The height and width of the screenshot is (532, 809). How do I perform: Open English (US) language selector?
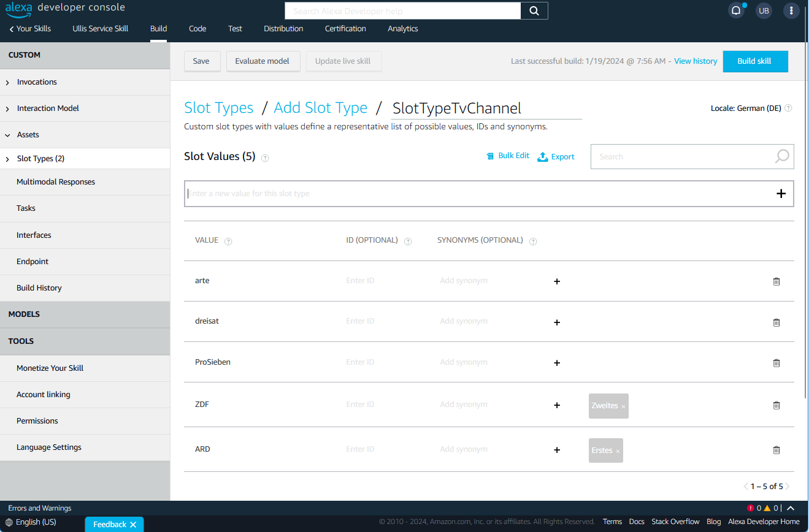click(x=31, y=522)
